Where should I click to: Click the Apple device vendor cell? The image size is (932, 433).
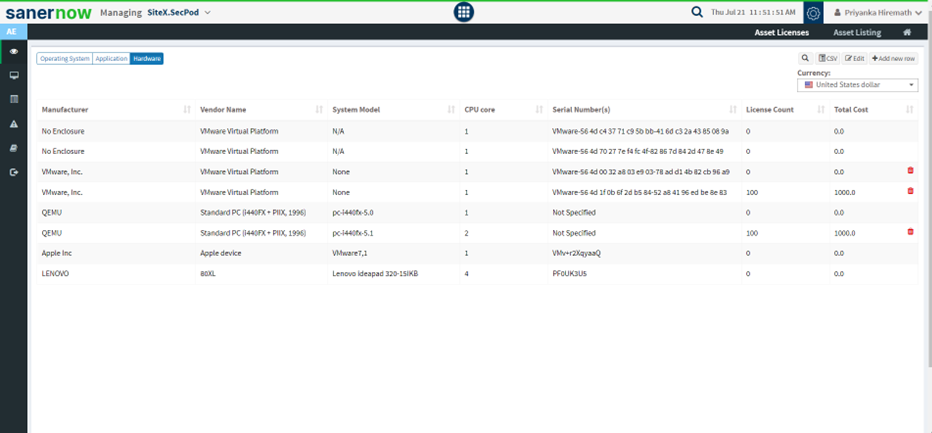(221, 253)
